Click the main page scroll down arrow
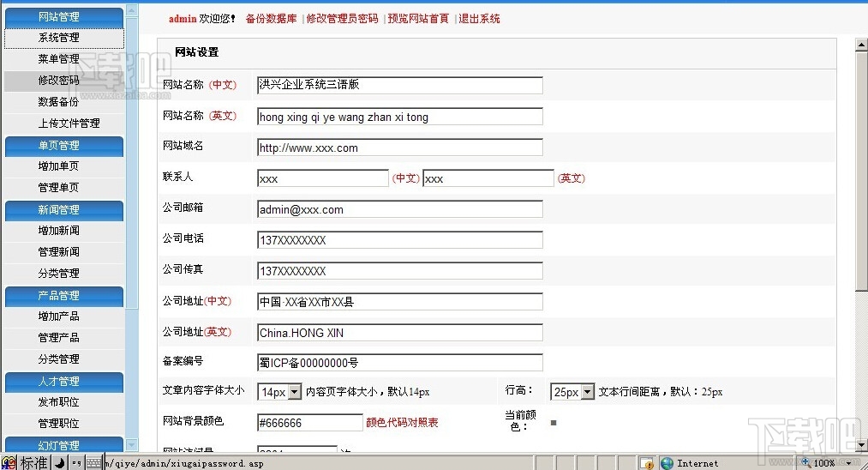Viewport: 868px width, 470px height. (x=861, y=445)
